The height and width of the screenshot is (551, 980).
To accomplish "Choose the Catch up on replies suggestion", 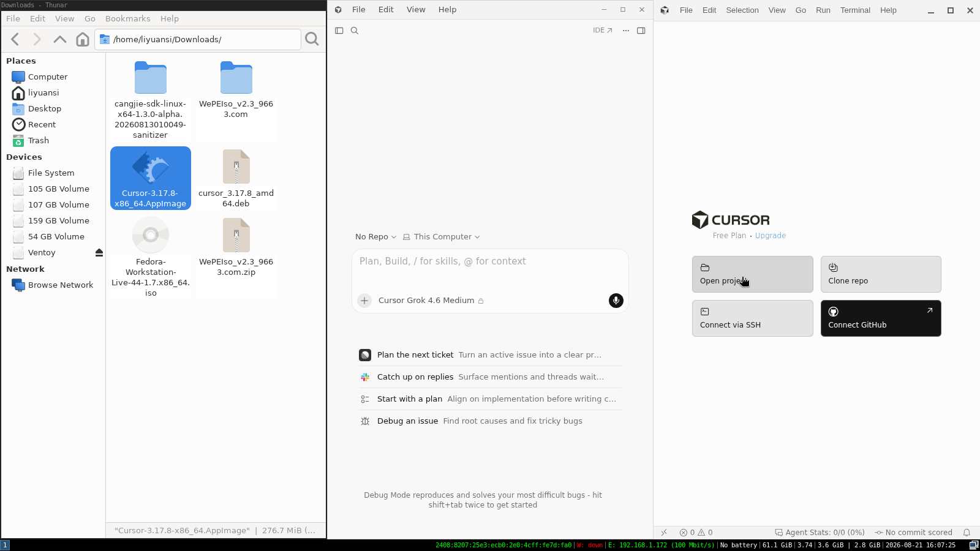I will [490, 377].
